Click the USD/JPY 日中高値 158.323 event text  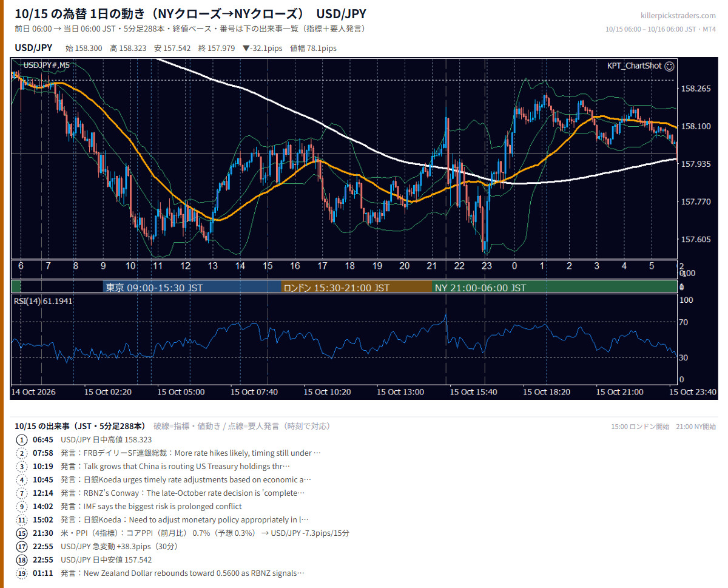point(106,440)
